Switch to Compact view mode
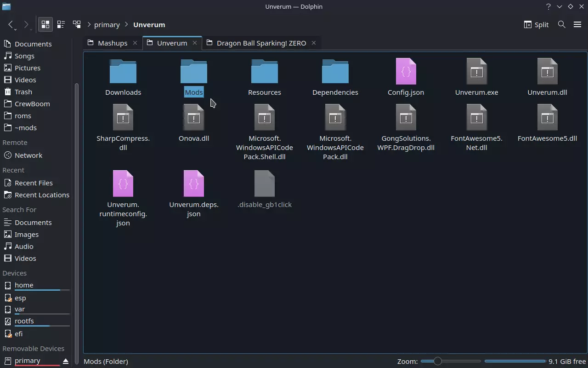 61,24
